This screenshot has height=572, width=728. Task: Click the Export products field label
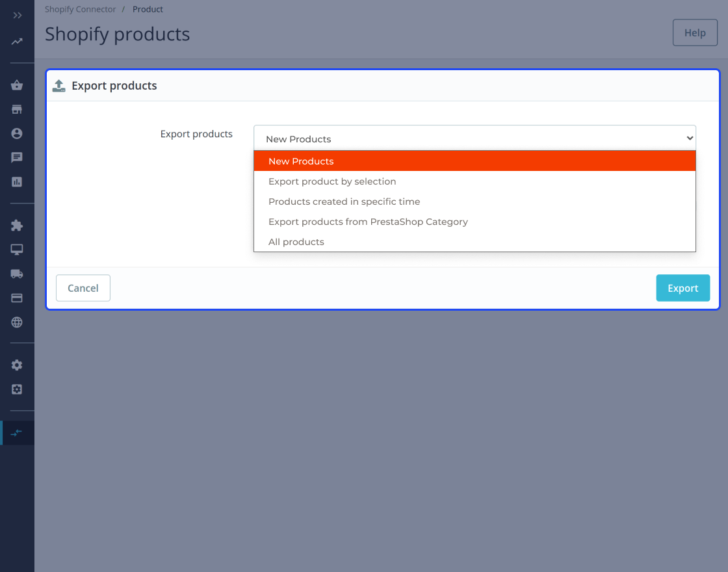196,134
